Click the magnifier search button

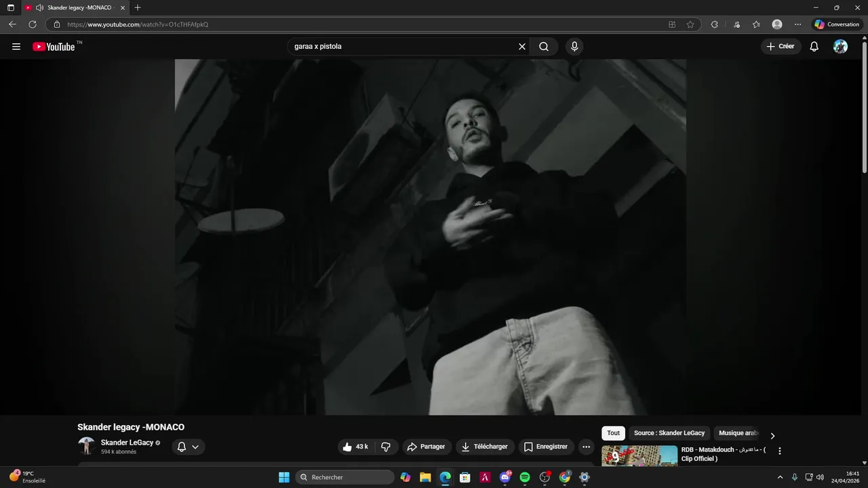tap(544, 47)
